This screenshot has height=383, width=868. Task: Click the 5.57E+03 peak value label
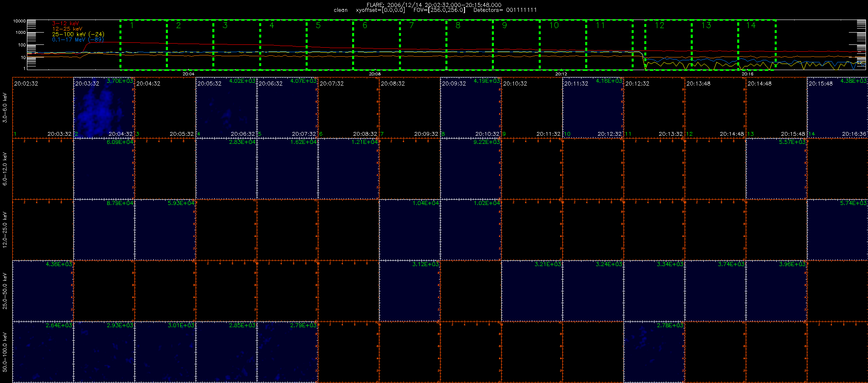tap(792, 142)
